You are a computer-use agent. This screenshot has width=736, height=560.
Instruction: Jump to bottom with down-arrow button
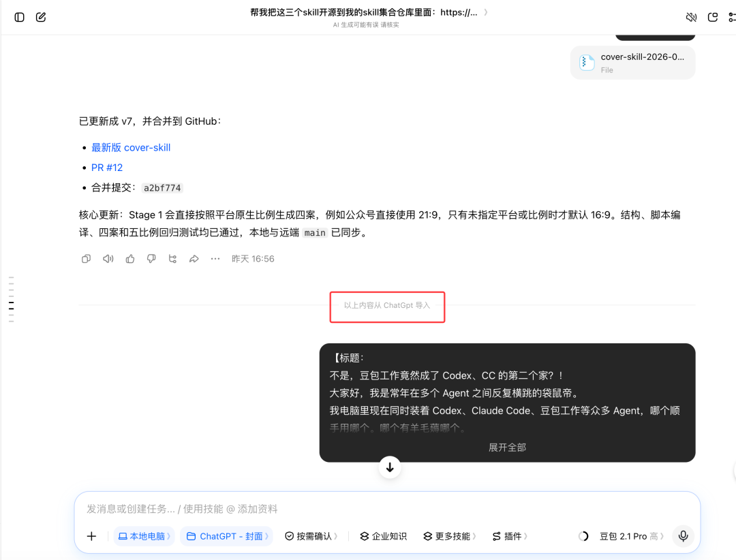click(390, 467)
